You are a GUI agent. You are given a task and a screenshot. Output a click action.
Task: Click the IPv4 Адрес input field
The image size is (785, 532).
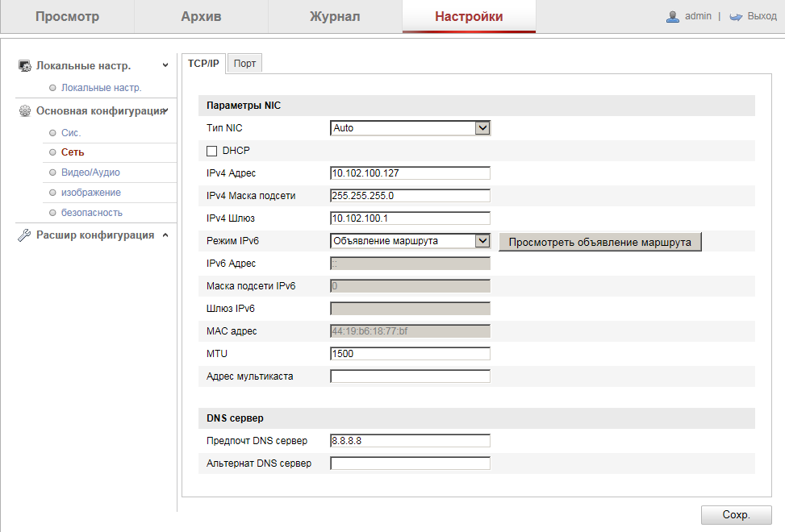click(411, 172)
